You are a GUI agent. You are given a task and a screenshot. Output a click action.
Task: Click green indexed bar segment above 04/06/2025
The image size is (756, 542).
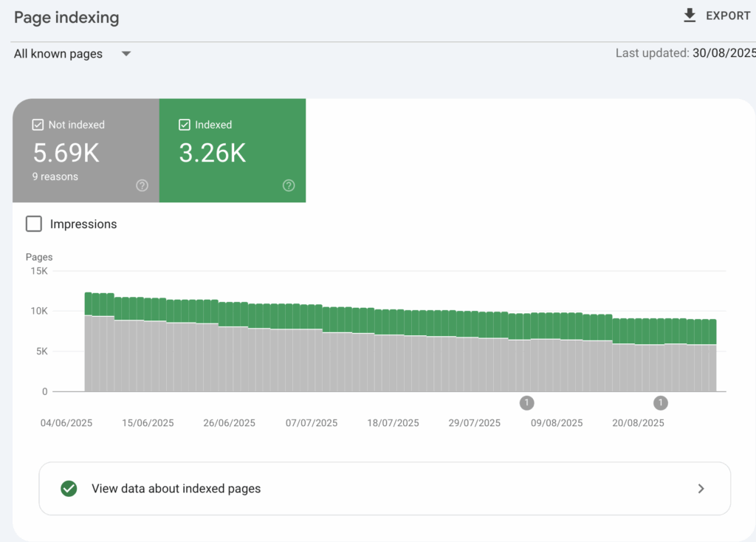pyautogui.click(x=89, y=303)
